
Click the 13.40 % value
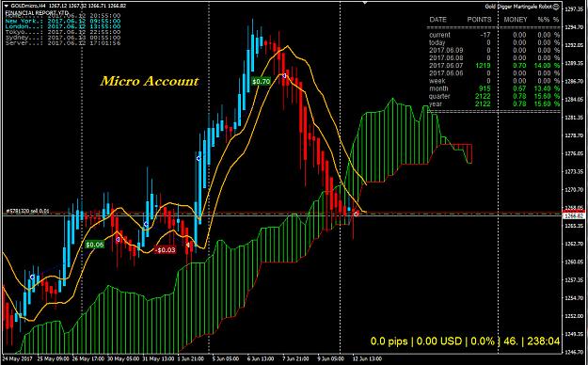tap(548, 88)
